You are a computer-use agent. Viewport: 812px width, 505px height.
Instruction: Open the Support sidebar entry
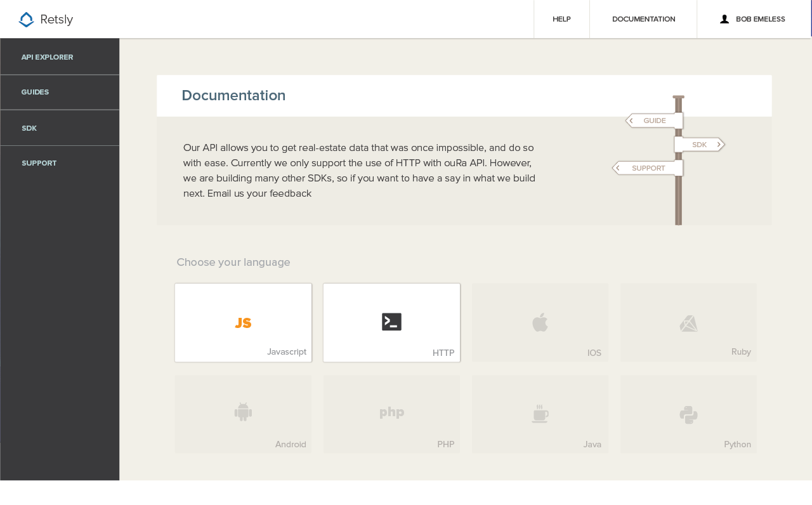[39, 163]
